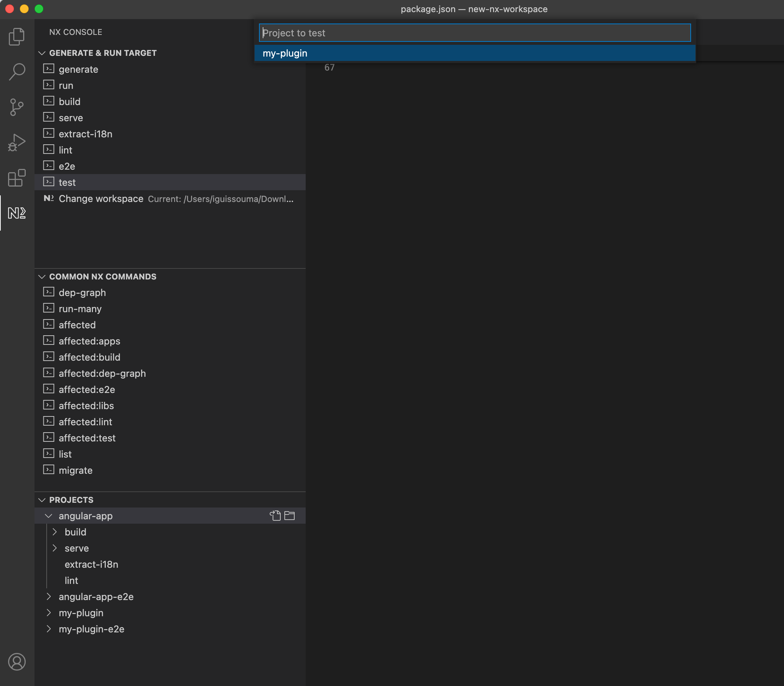784x686 pixels.
Task: Click the terminal icon next to dep-graph
Action: [x=49, y=292]
